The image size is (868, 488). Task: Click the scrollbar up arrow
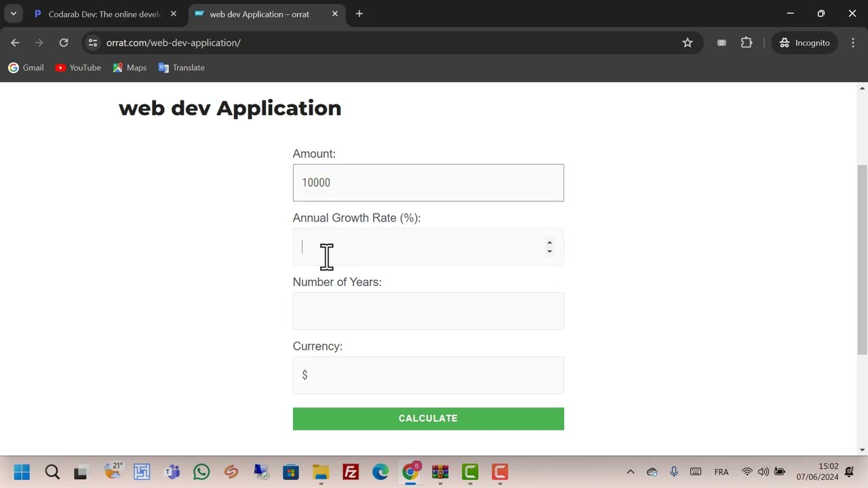coord(862,88)
